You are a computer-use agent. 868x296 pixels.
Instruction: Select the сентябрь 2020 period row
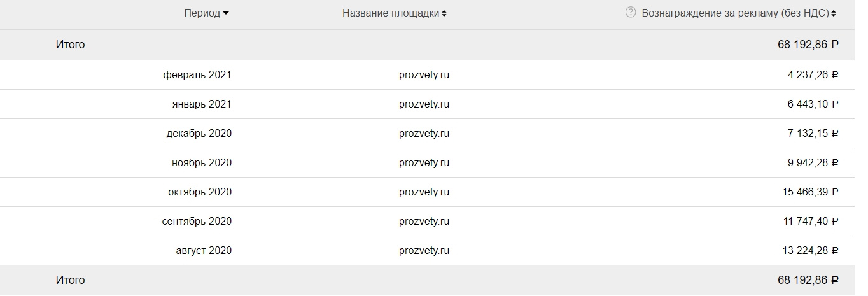point(197,221)
